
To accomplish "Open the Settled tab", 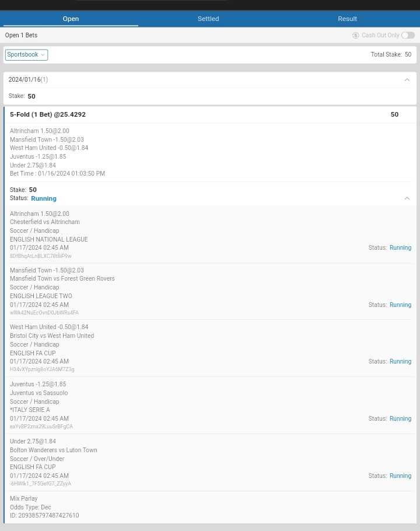I will pyautogui.click(x=208, y=19).
